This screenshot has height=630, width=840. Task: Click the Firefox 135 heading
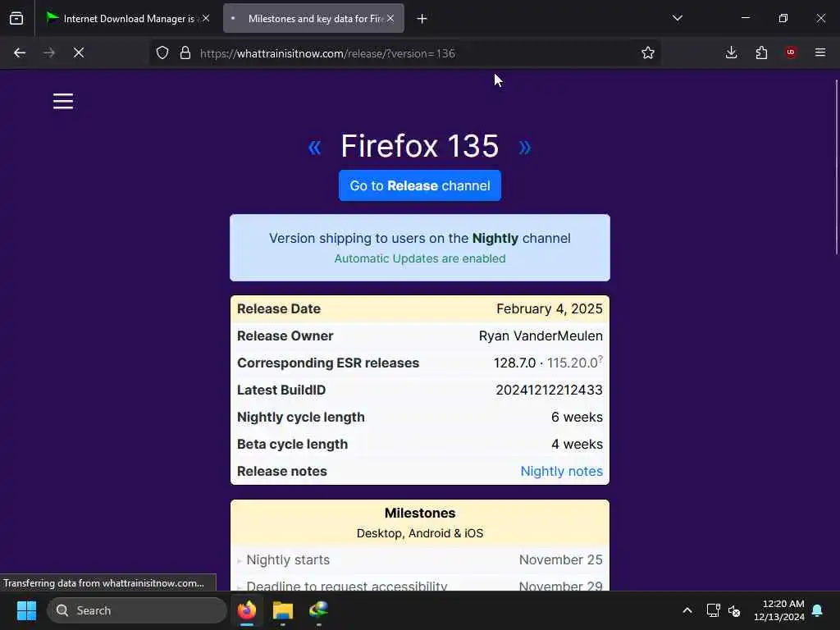coord(420,146)
